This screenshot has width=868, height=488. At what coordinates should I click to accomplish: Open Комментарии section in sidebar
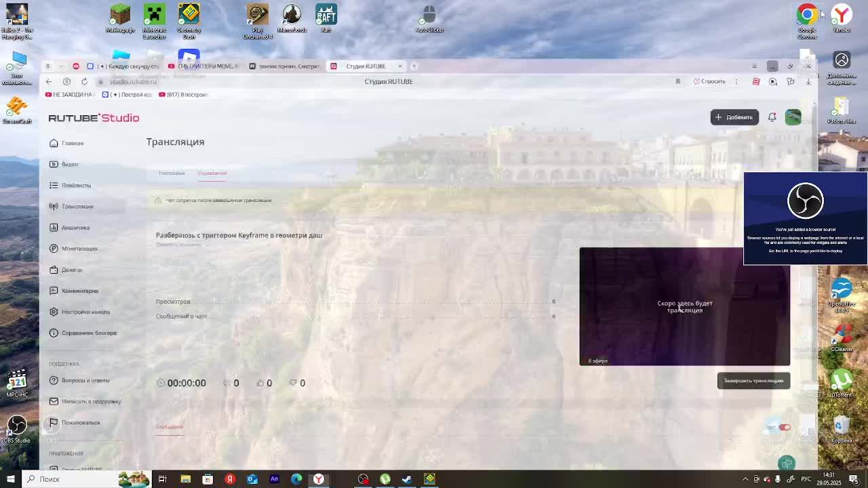(x=74, y=291)
